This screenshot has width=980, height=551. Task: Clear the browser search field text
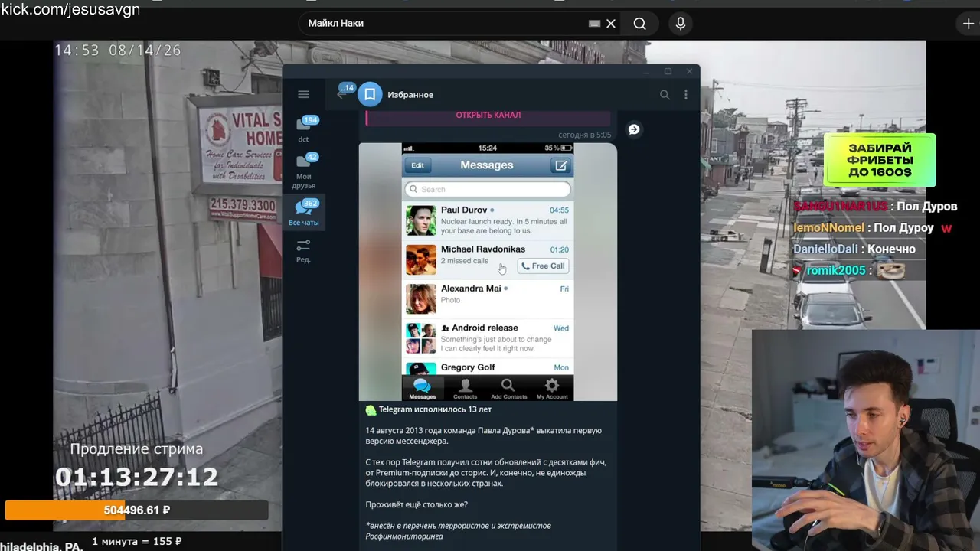pyautogui.click(x=611, y=24)
